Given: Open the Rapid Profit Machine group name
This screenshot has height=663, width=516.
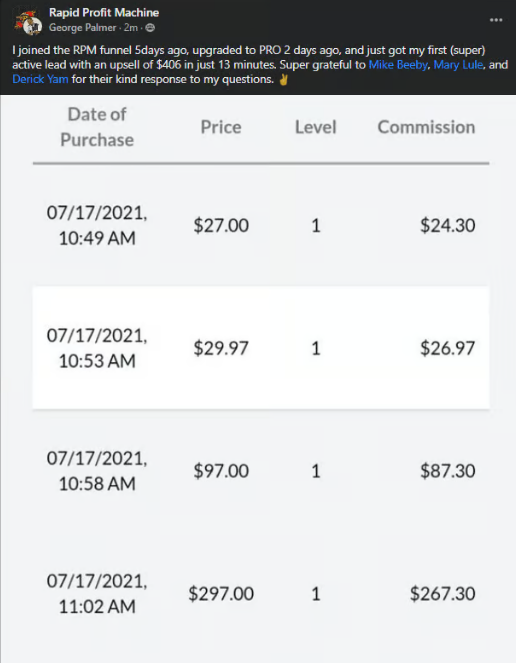Looking at the screenshot, I should pyautogui.click(x=104, y=13).
